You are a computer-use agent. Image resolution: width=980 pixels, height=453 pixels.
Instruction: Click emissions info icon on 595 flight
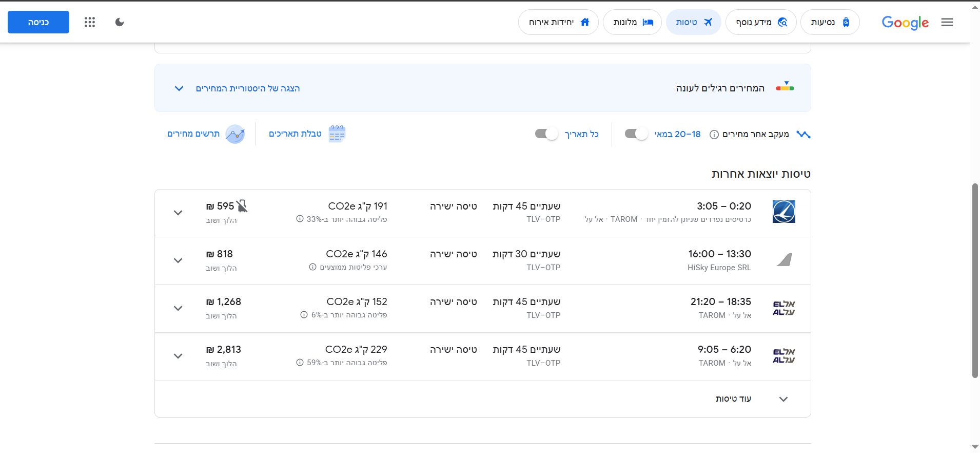click(x=300, y=219)
